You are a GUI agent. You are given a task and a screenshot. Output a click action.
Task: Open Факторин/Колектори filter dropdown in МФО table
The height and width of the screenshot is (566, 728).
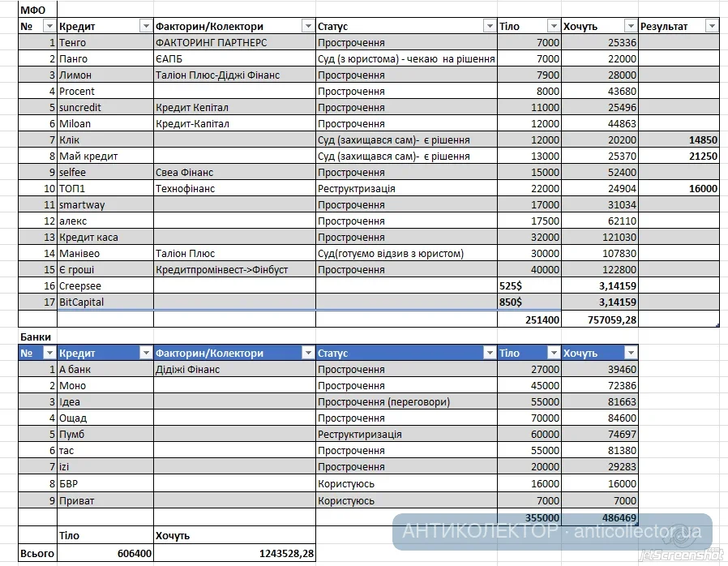point(308,26)
